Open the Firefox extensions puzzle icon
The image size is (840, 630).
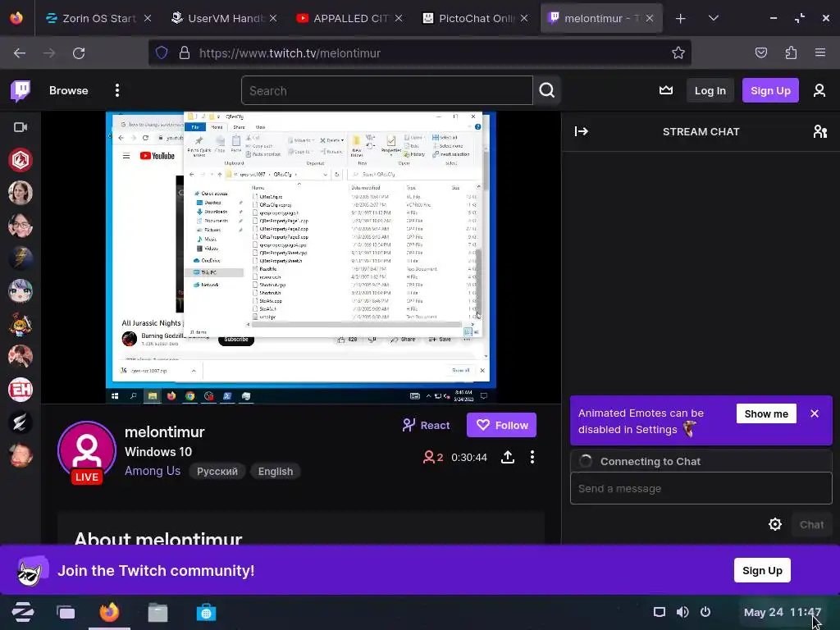[x=791, y=52]
